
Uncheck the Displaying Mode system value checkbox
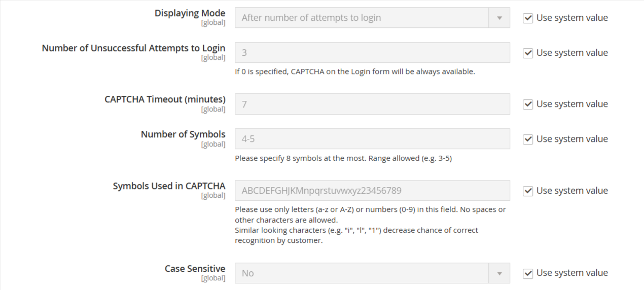528,18
